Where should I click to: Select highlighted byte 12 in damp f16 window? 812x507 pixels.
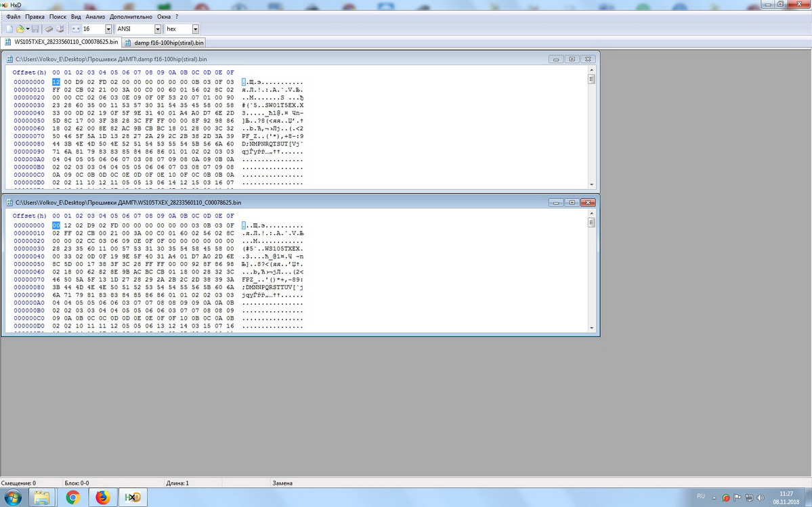(56, 82)
